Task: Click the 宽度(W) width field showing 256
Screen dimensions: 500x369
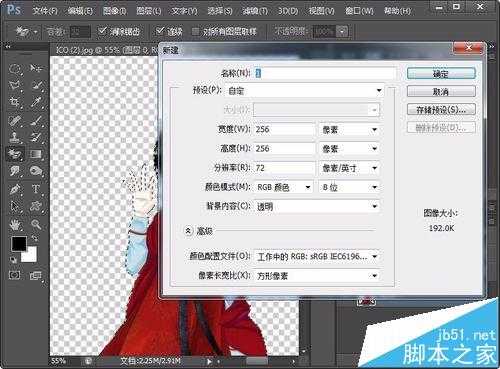Action: 284,129
